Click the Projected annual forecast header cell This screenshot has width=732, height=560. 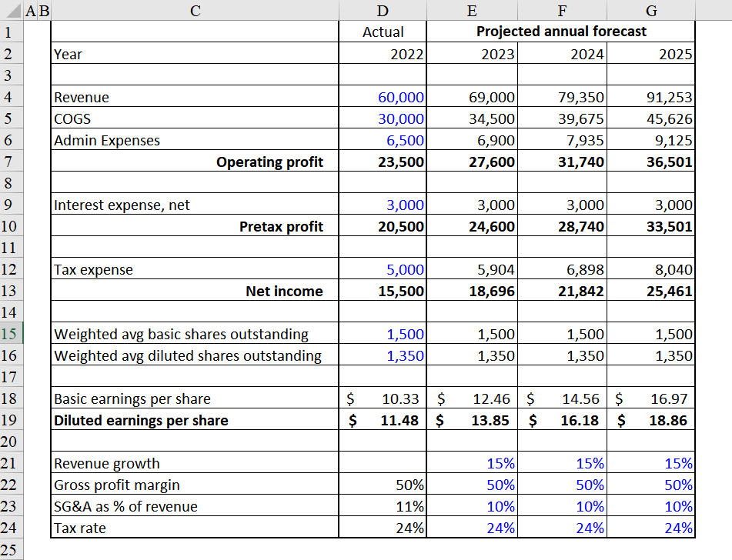[x=560, y=32]
